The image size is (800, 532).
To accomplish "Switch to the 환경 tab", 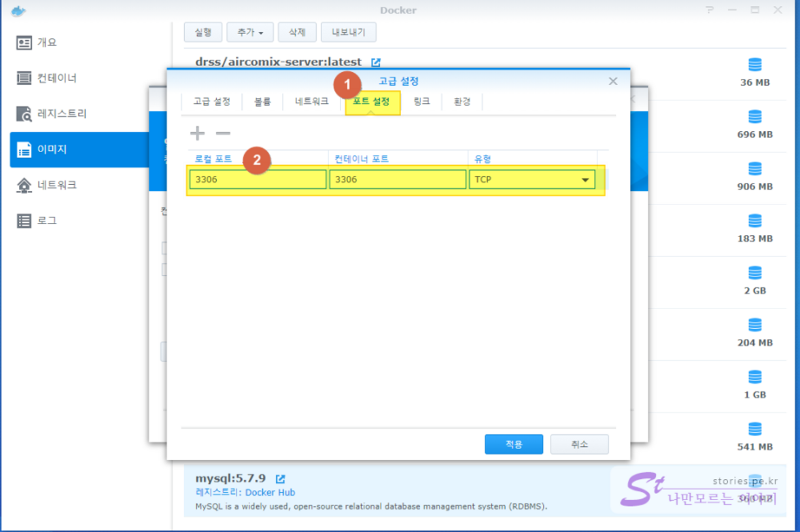I will [x=462, y=102].
